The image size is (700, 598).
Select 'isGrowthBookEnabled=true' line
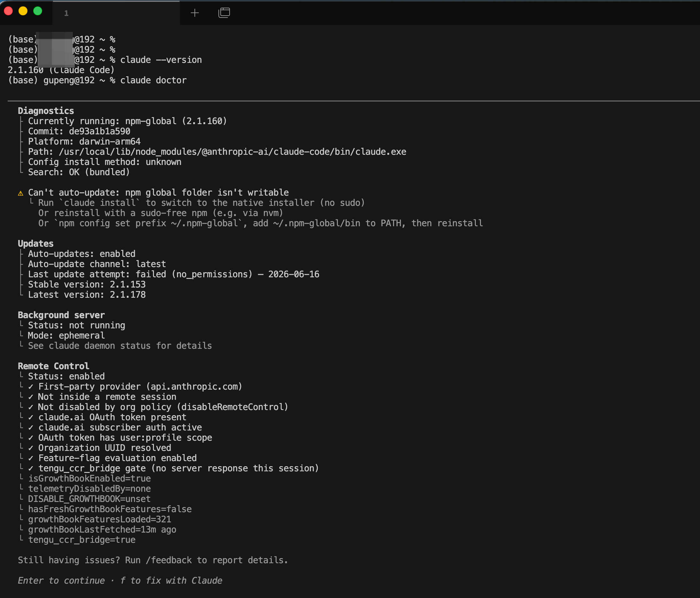click(89, 478)
